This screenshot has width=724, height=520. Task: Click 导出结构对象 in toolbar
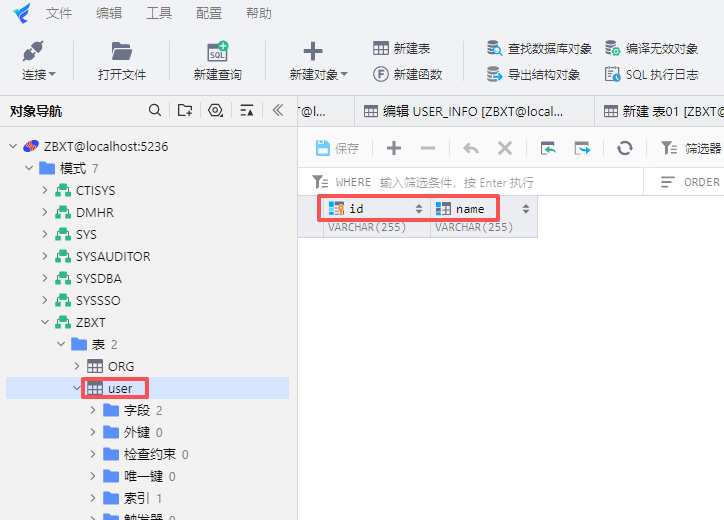click(x=533, y=74)
